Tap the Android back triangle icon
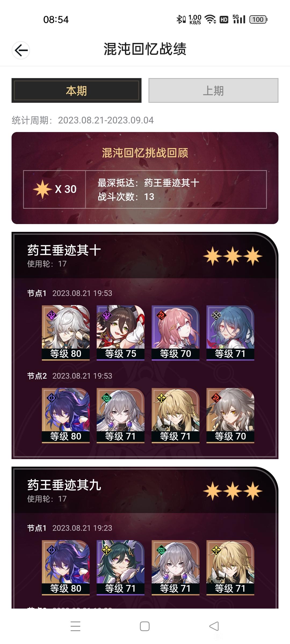Screen dimensions: 290x644 (214, 626)
